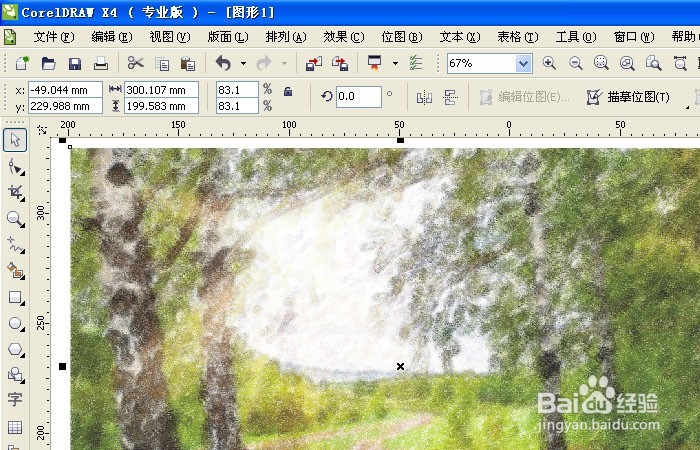Print the document
The height and width of the screenshot is (450, 700).
click(x=101, y=63)
